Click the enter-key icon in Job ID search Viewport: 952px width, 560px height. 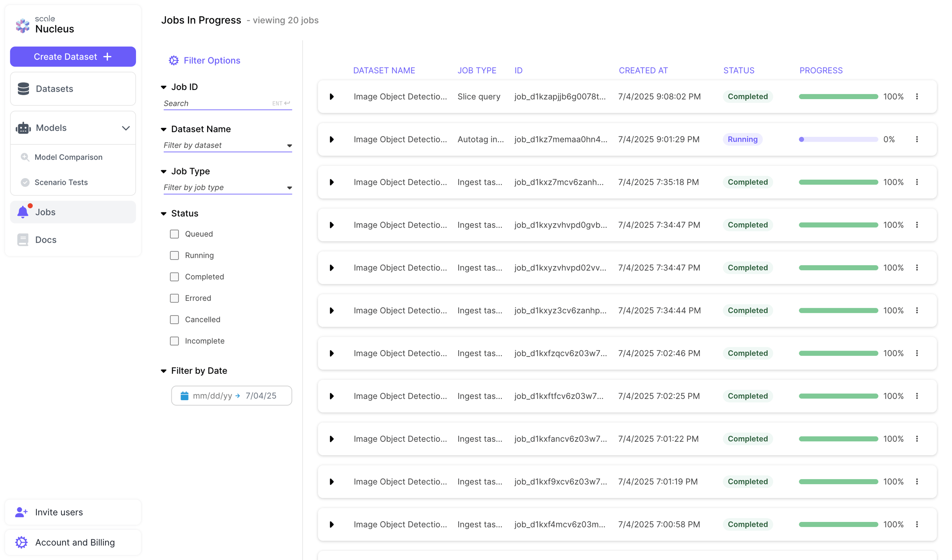tap(287, 103)
